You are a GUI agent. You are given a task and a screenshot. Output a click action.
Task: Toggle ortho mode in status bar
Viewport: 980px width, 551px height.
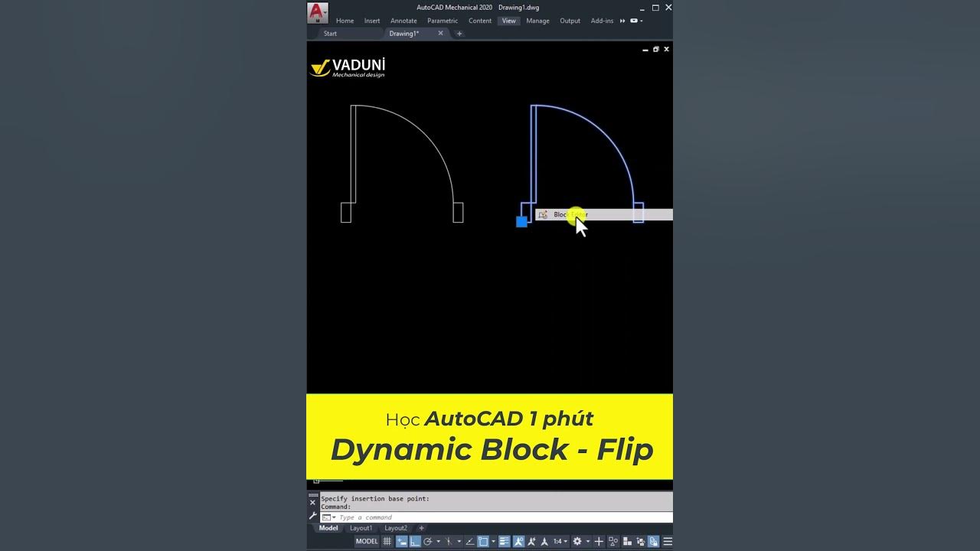pos(414,541)
